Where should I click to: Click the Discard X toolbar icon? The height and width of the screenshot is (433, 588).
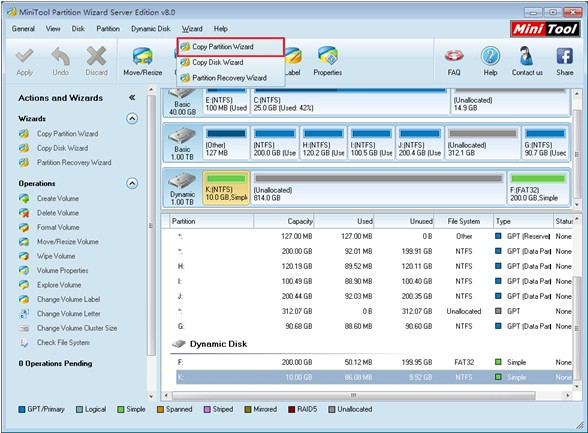pyautogui.click(x=96, y=57)
